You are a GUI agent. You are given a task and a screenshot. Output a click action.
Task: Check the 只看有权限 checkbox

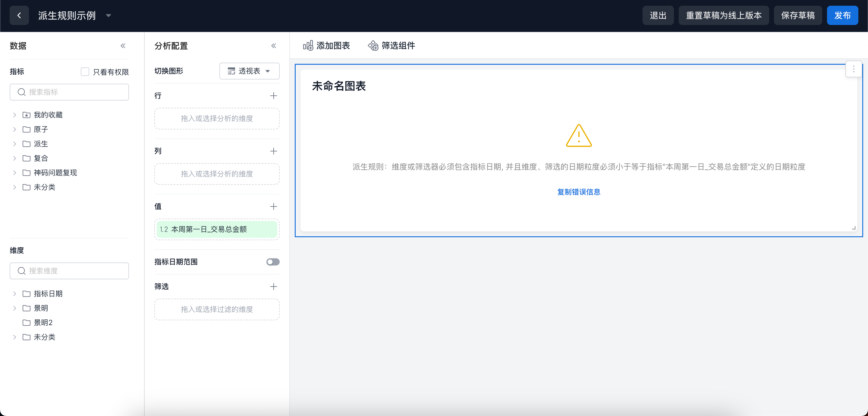[x=85, y=72]
